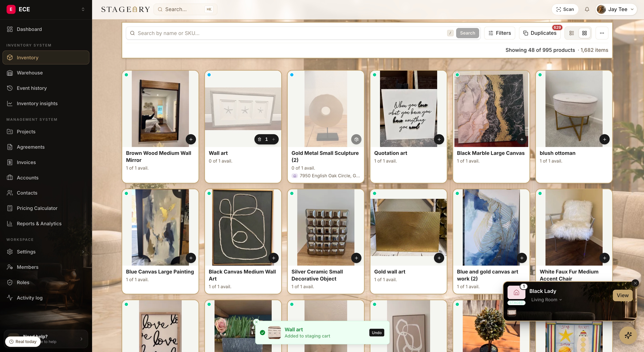Click the Reports & Analytics chart icon
This screenshot has width=644, height=352.
[x=10, y=223]
